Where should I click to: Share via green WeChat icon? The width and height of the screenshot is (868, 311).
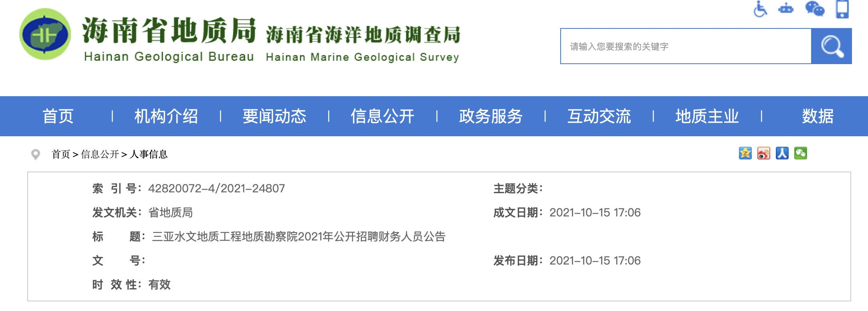point(800,153)
